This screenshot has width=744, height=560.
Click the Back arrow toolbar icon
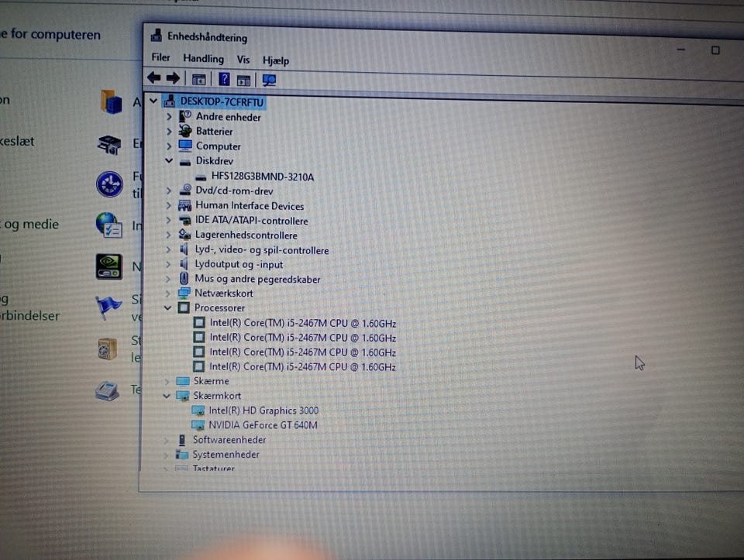click(154, 77)
